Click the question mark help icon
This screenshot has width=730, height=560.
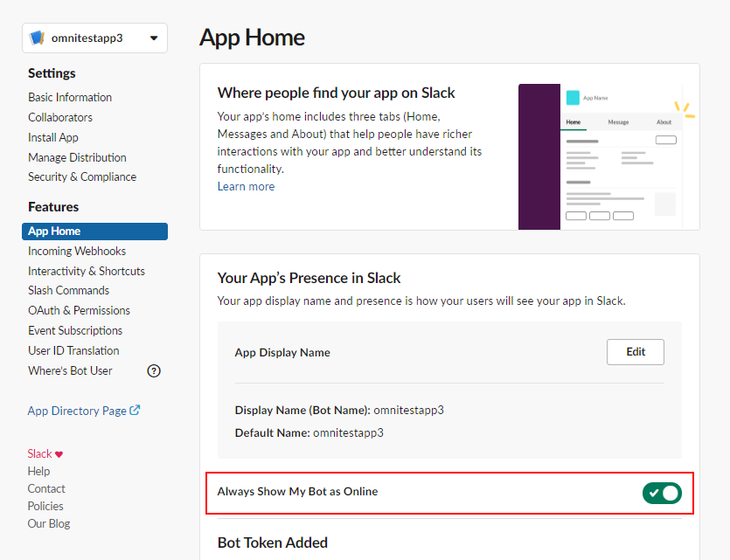pos(154,370)
